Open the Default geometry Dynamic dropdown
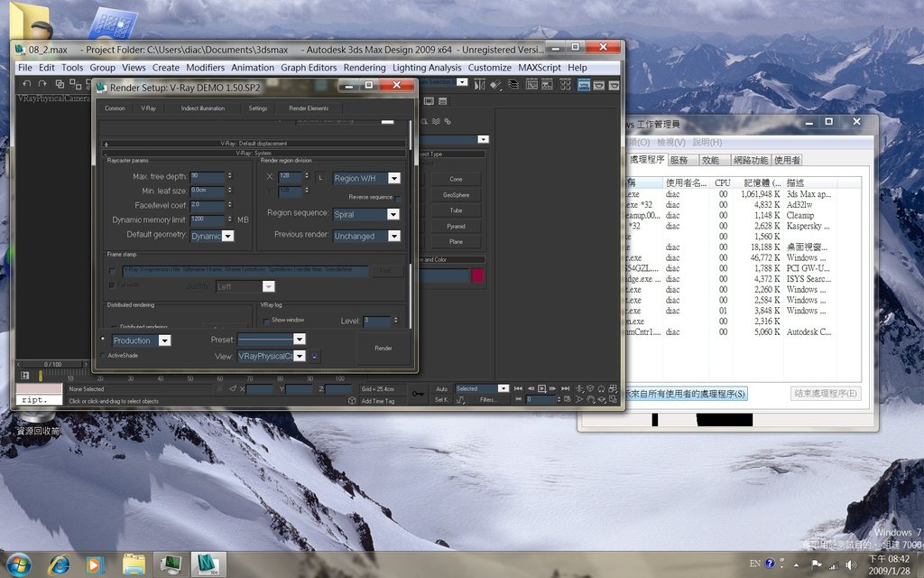Screen dimensions: 924x578 (212, 236)
